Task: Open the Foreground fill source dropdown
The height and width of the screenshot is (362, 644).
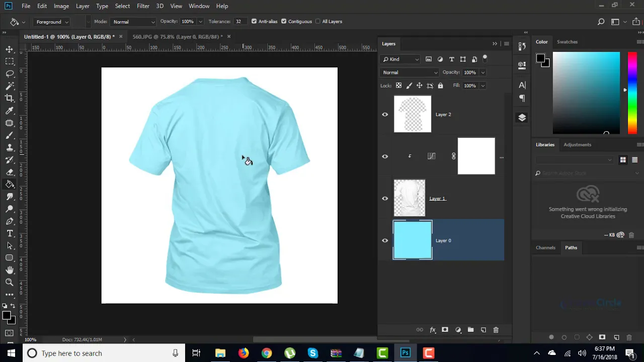Action: coord(51,22)
